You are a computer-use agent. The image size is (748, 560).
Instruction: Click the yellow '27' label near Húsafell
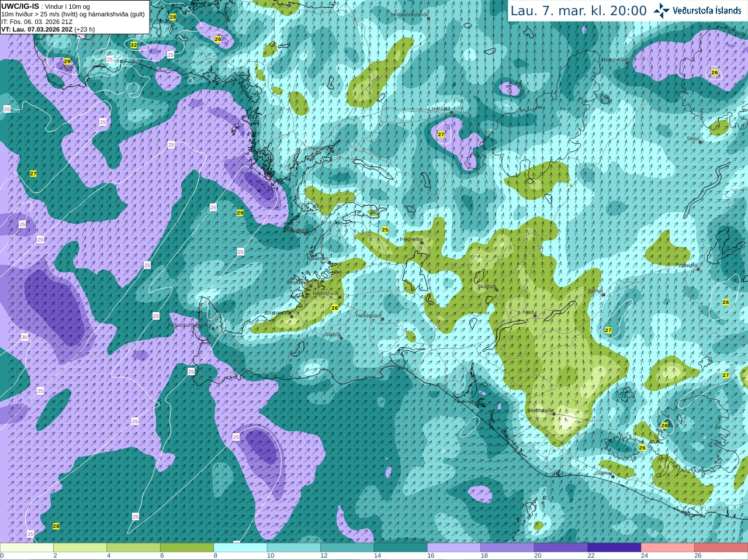[441, 134]
